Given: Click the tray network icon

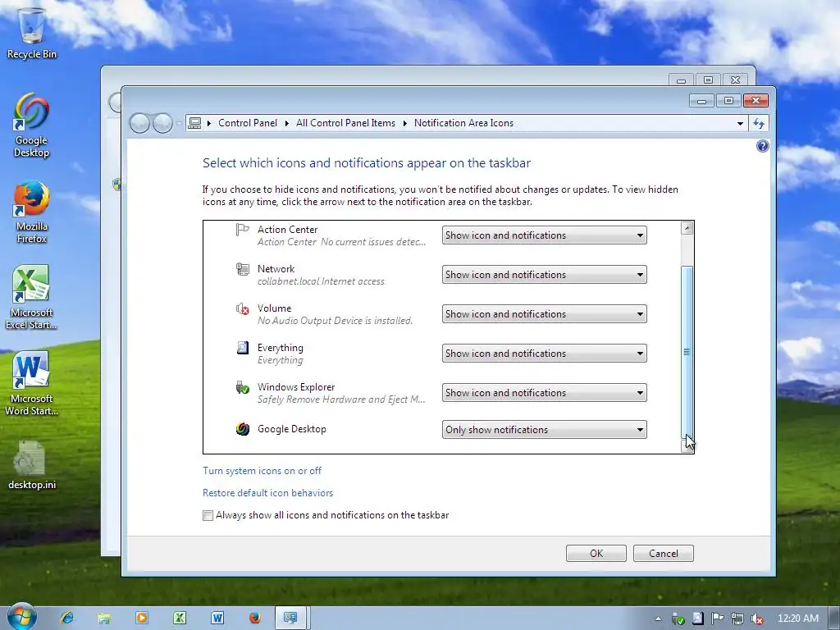Looking at the screenshot, I should coord(737,619).
